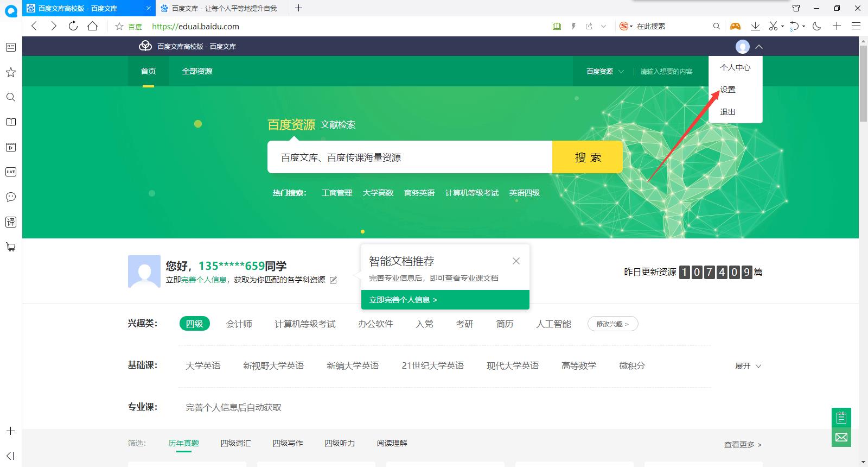Open the downloads icon in toolbar

(x=755, y=26)
